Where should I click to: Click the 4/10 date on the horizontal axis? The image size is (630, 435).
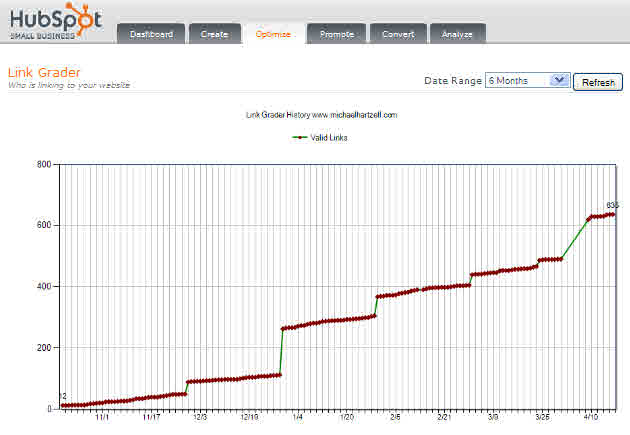pyautogui.click(x=591, y=418)
